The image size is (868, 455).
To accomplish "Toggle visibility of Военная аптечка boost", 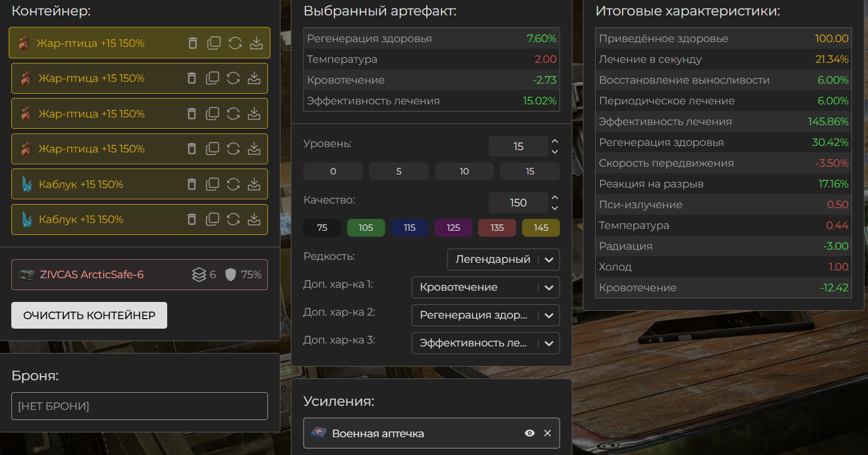I will tap(529, 433).
